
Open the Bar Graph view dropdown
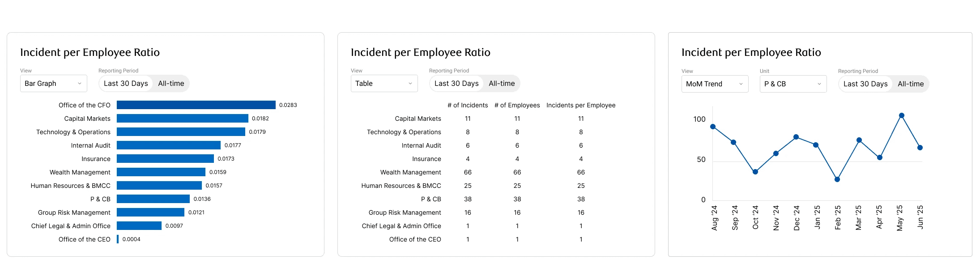coord(53,84)
